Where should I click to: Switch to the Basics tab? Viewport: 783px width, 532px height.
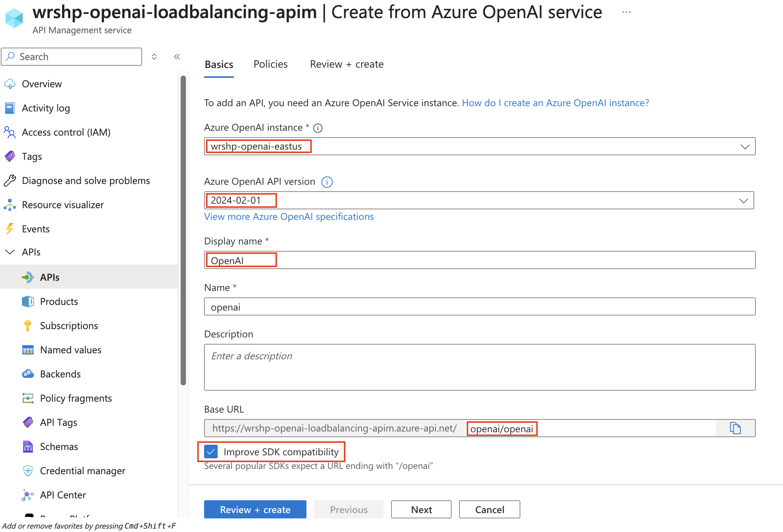click(219, 64)
